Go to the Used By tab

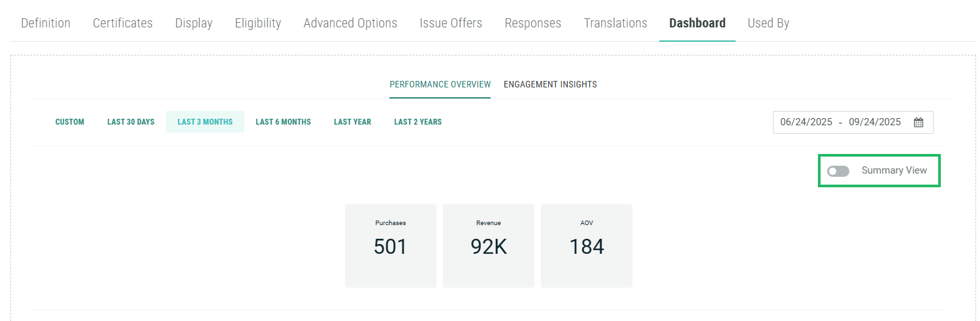click(768, 23)
